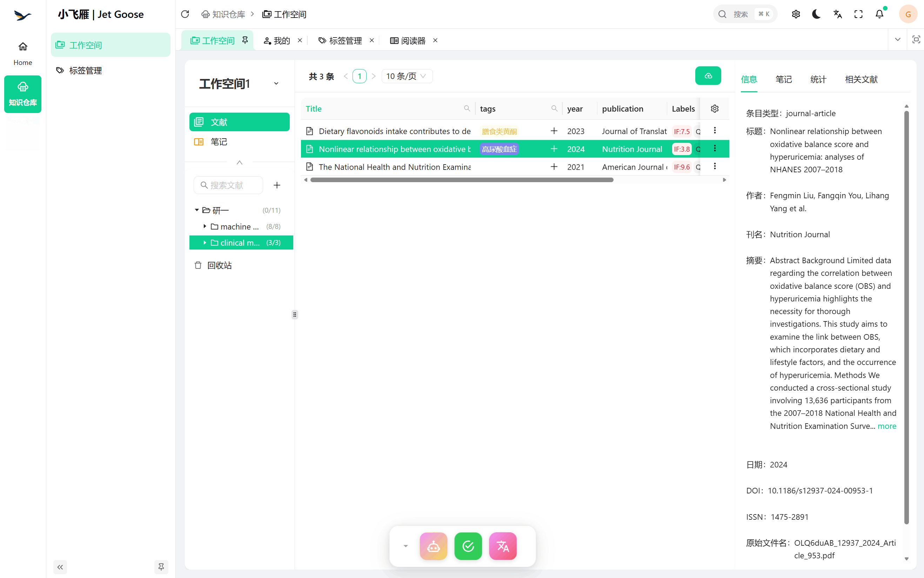Click the refresh icon in header
Screen dimensions: 924x578
(x=185, y=14)
